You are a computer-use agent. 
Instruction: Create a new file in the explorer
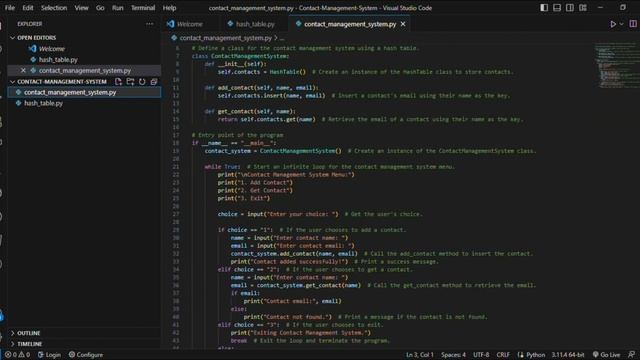(118, 82)
